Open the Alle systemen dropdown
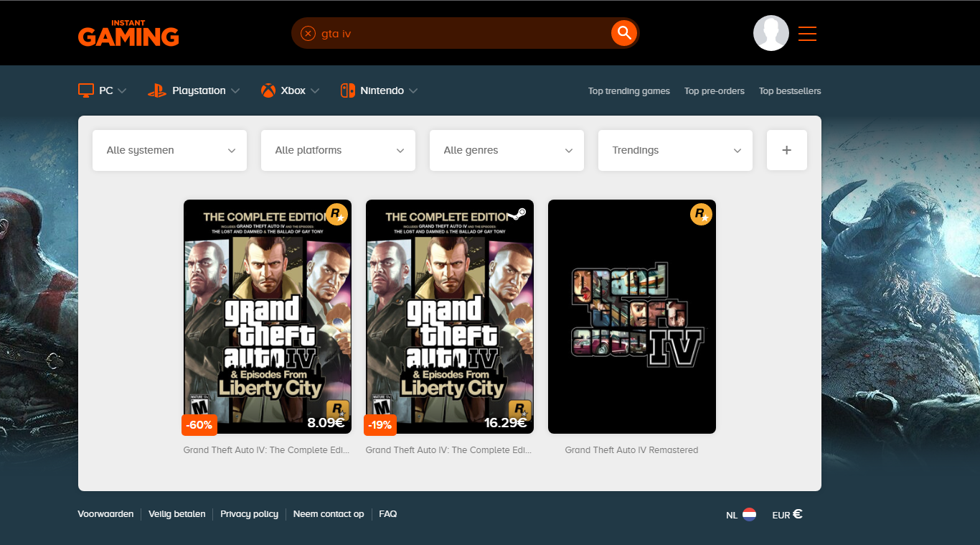This screenshot has height=545, width=980. coord(169,150)
